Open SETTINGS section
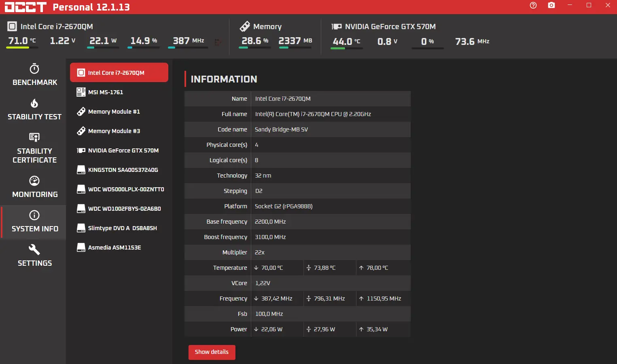Viewport: 617px width, 364px height. 34,256
